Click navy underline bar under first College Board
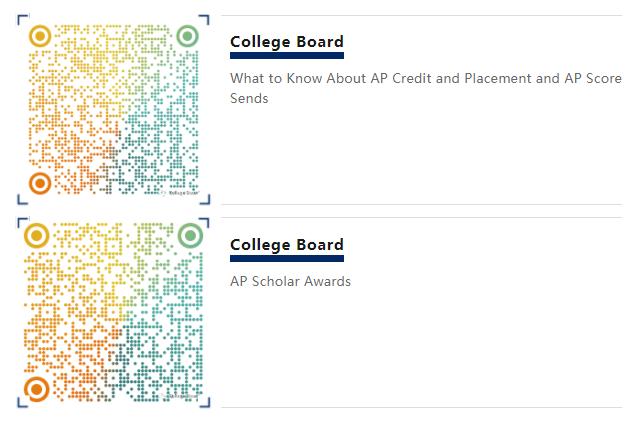 (286, 56)
